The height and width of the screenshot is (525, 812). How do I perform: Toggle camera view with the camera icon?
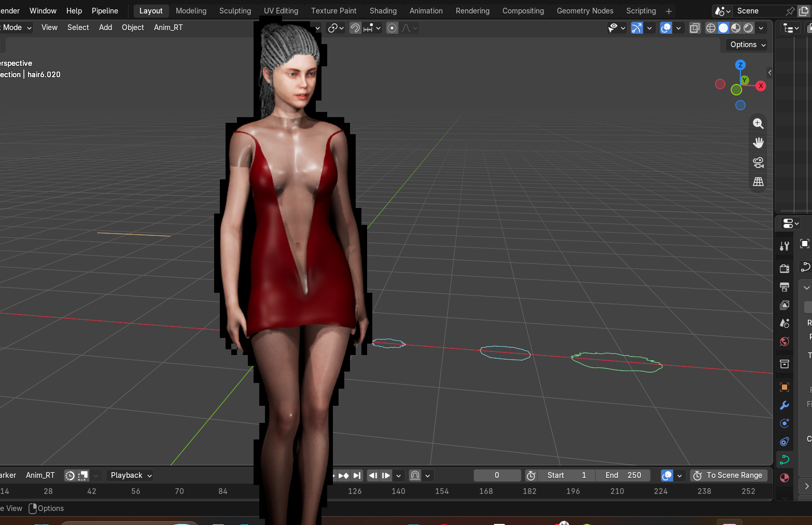pos(758,162)
